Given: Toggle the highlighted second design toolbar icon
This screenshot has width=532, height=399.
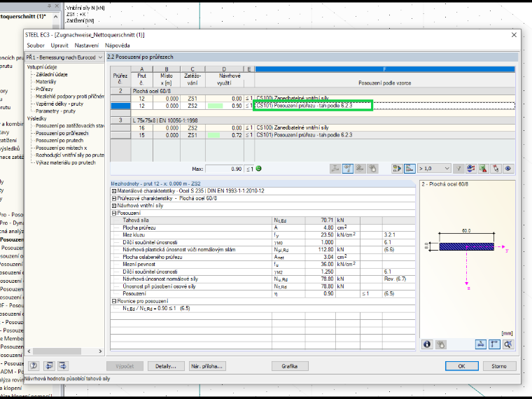Looking at the screenshot, I should click(348, 168).
